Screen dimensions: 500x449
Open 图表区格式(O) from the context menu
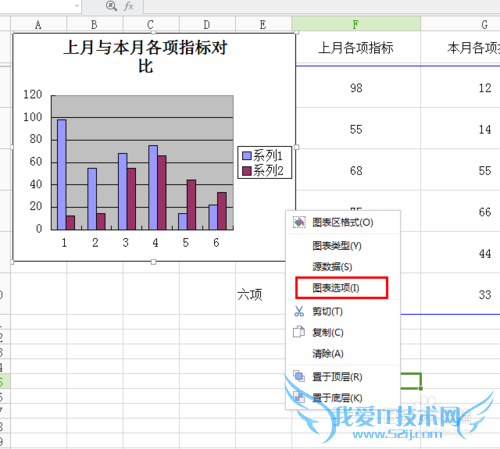point(343,222)
